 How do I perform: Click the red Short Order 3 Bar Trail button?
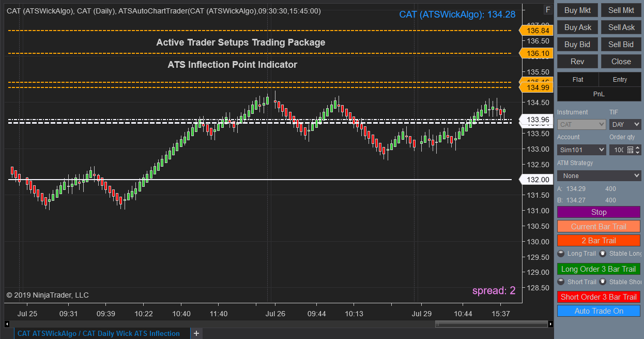pyautogui.click(x=599, y=297)
